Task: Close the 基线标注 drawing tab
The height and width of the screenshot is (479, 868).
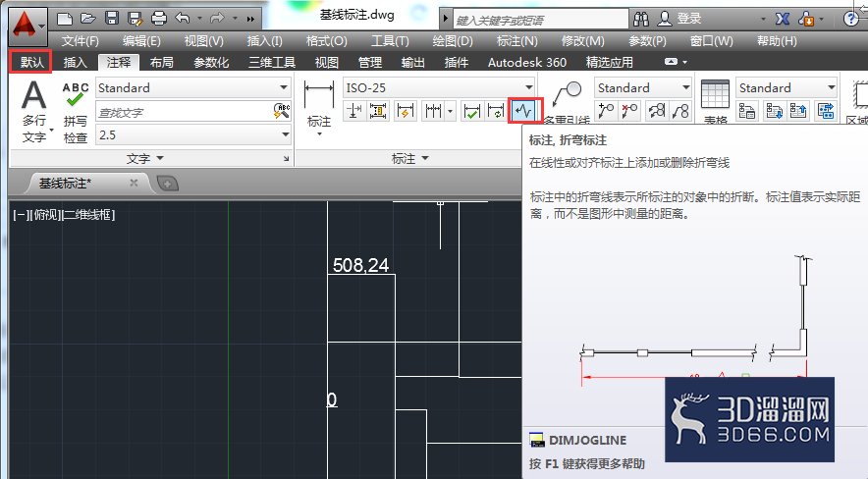Action: [x=134, y=183]
